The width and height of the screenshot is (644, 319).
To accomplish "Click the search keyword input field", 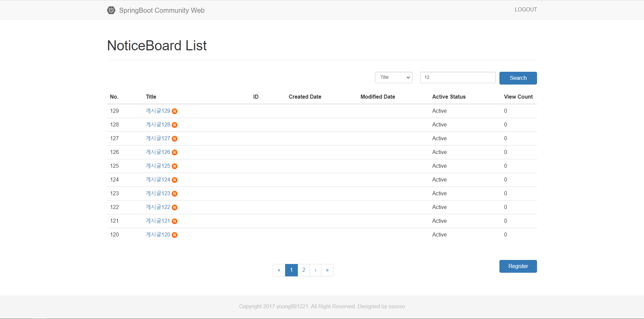I will pos(458,77).
